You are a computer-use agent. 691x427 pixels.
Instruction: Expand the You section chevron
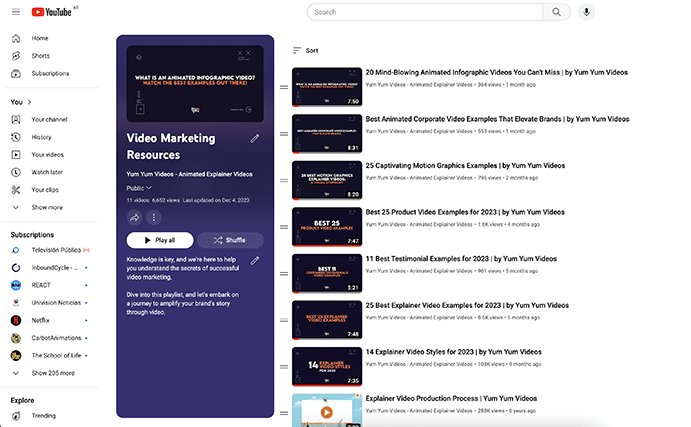[x=30, y=102]
